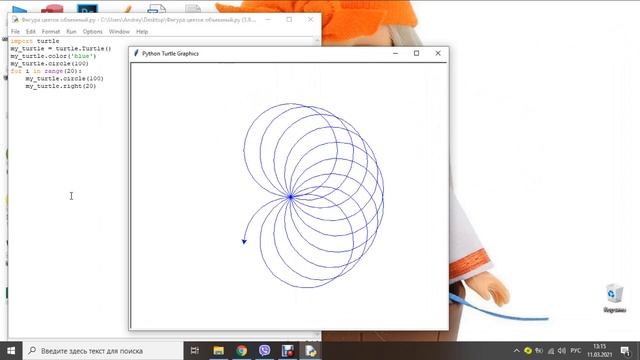Open the File menu in IDLE editor

[x=15, y=31]
